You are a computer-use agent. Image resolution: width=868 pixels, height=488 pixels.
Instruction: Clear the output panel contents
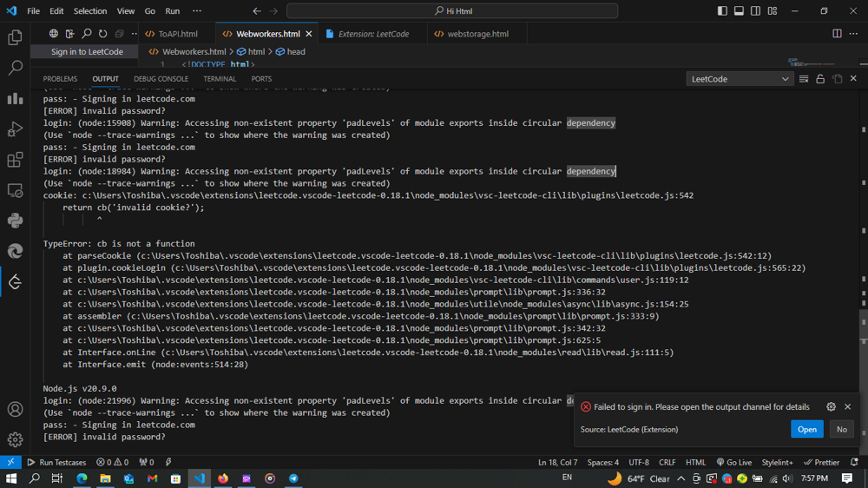point(804,79)
